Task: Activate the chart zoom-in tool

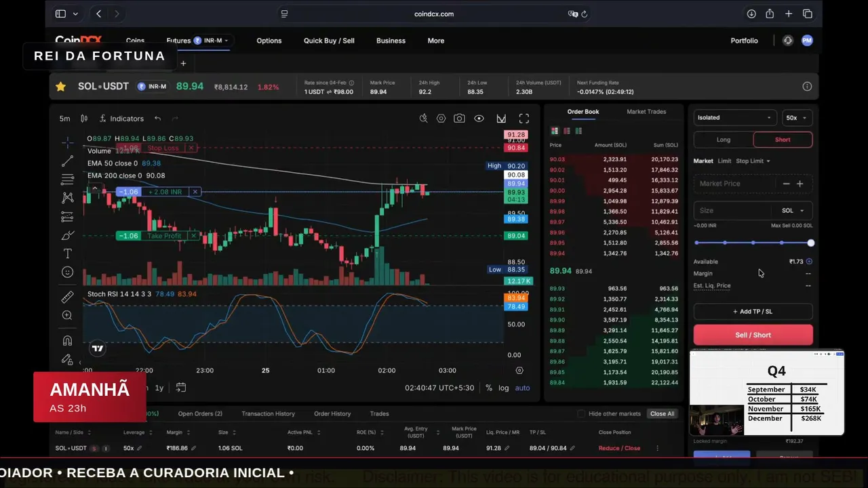Action: point(68,315)
